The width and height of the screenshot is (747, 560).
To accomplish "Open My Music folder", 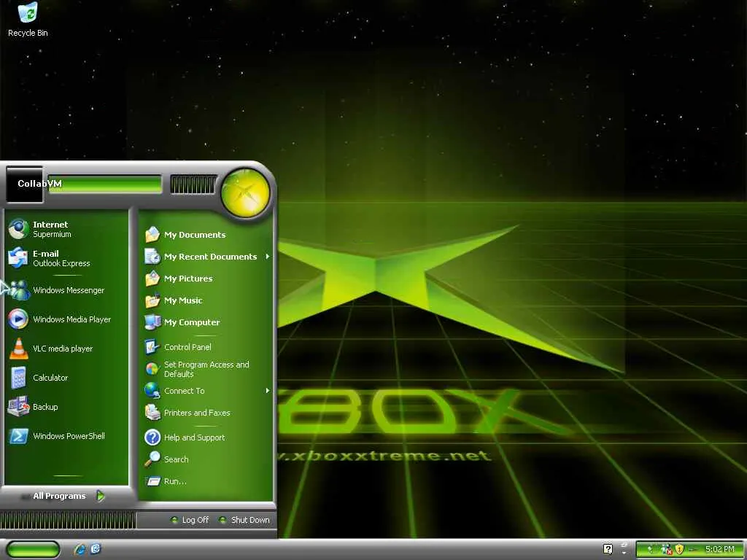I will (x=206, y=300).
